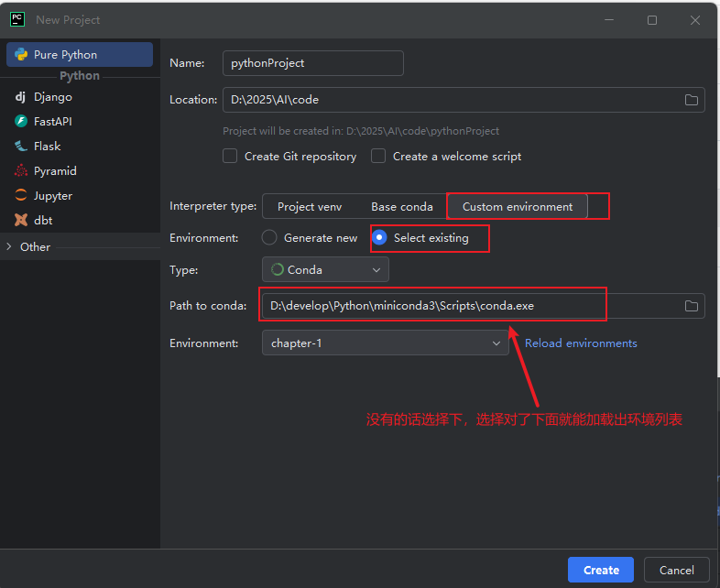This screenshot has width=720, height=588.
Task: Select the Jupyter project icon
Action: 20,196
